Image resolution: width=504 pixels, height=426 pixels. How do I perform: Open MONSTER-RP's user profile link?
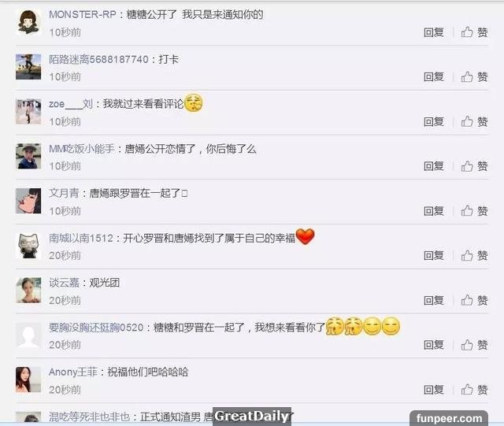pos(82,14)
